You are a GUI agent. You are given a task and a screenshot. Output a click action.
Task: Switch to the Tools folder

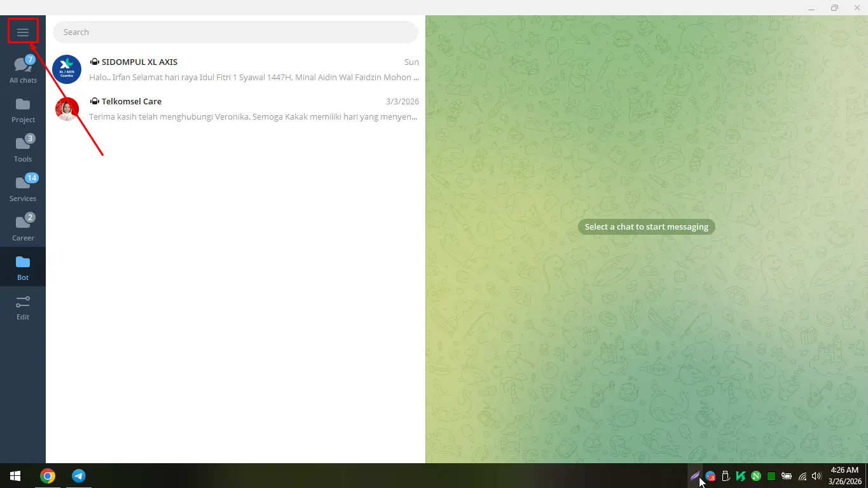[23, 149]
